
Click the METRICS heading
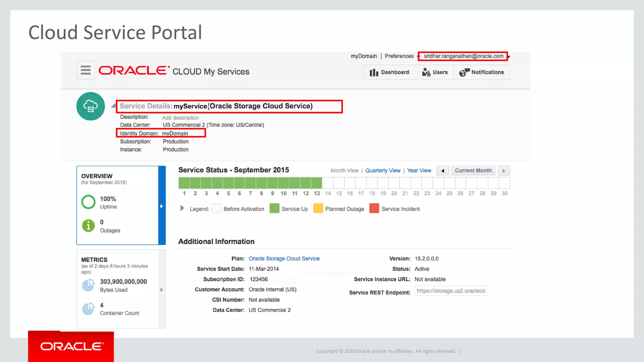pyautogui.click(x=94, y=260)
